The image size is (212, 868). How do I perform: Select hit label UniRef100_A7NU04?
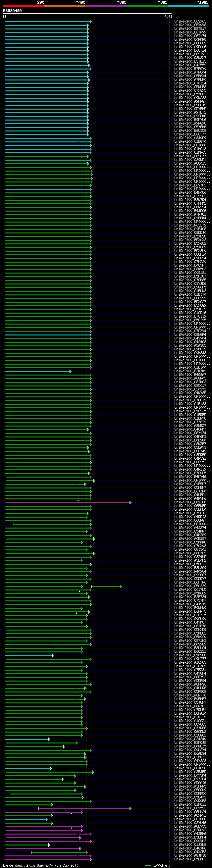point(190,73)
